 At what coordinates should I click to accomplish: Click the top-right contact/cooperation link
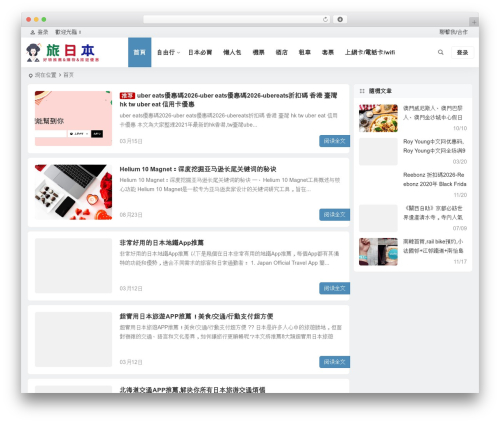coord(453,32)
